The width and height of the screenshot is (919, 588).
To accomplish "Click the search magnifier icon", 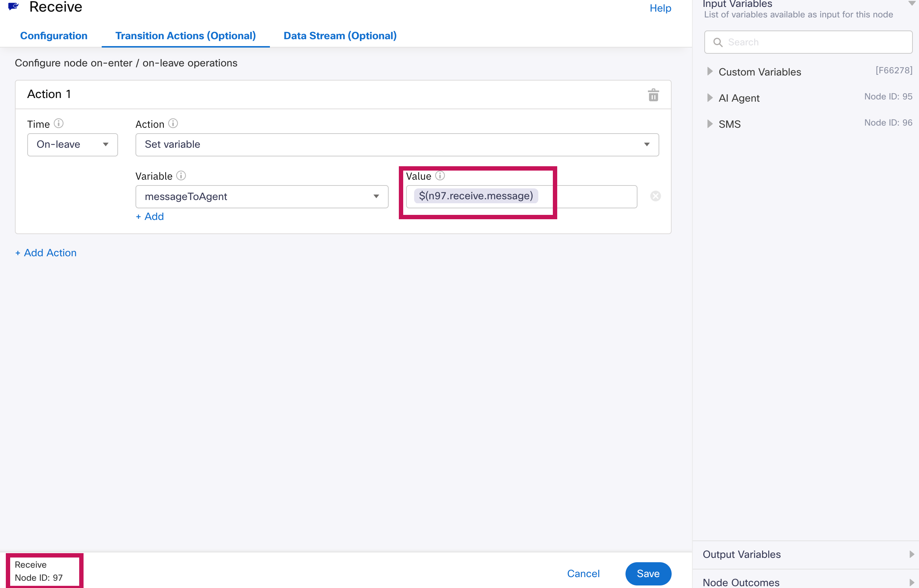I will point(718,42).
